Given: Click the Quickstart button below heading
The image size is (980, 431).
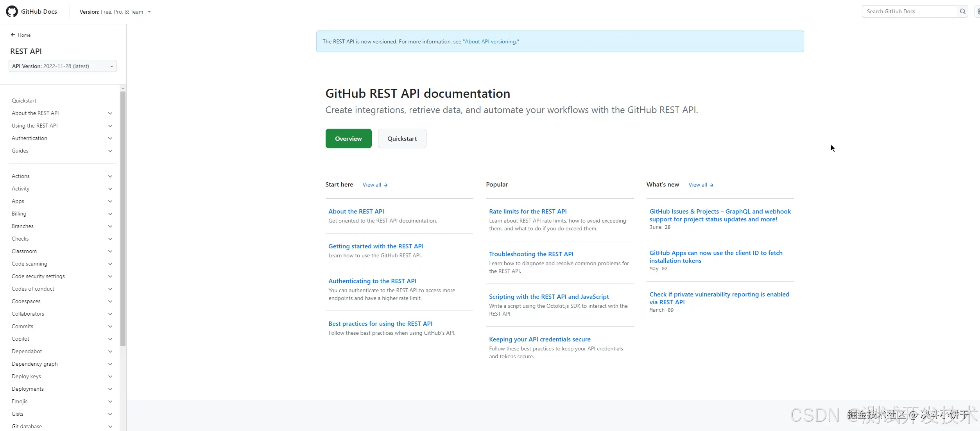Looking at the screenshot, I should (x=402, y=139).
